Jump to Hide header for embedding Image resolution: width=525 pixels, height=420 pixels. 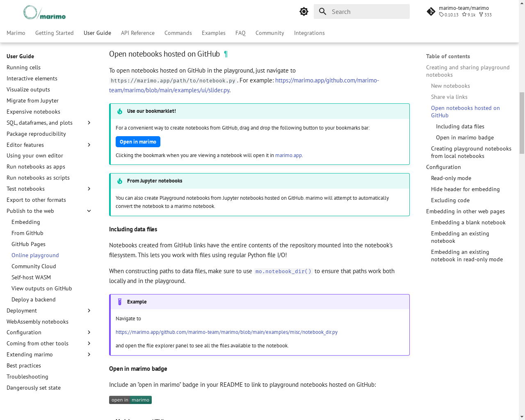pyautogui.click(x=465, y=189)
